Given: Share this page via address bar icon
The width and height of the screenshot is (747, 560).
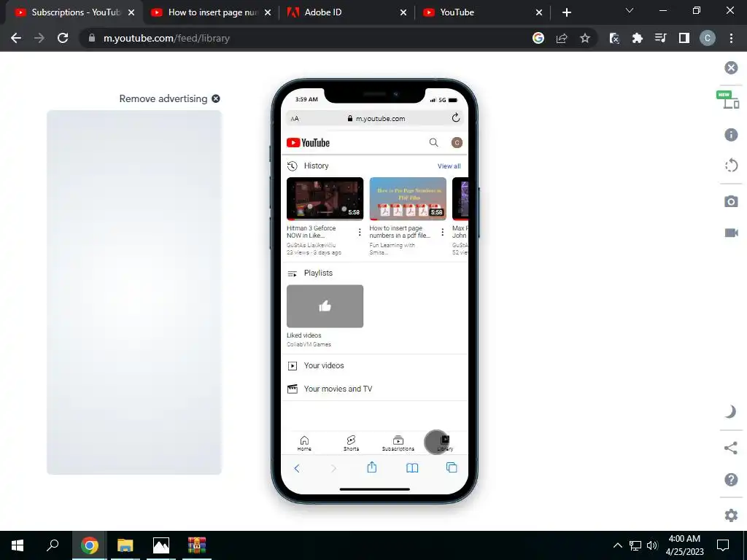Looking at the screenshot, I should [x=562, y=38].
